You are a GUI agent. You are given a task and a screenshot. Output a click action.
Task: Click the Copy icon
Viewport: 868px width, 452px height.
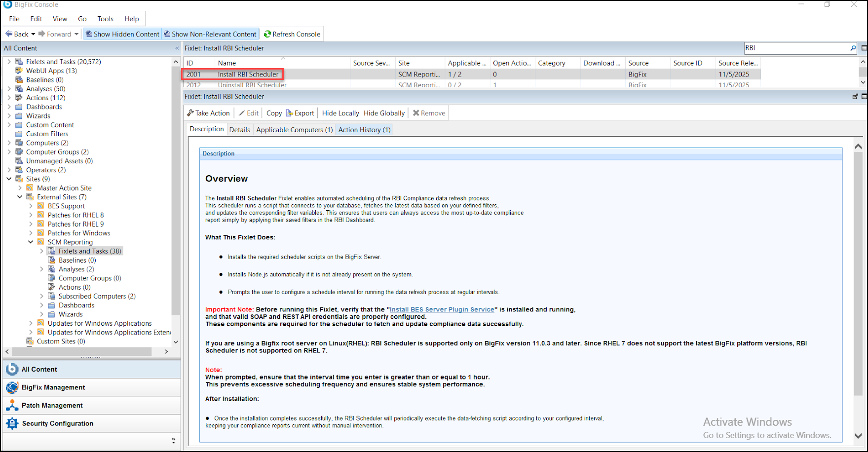[x=273, y=113]
